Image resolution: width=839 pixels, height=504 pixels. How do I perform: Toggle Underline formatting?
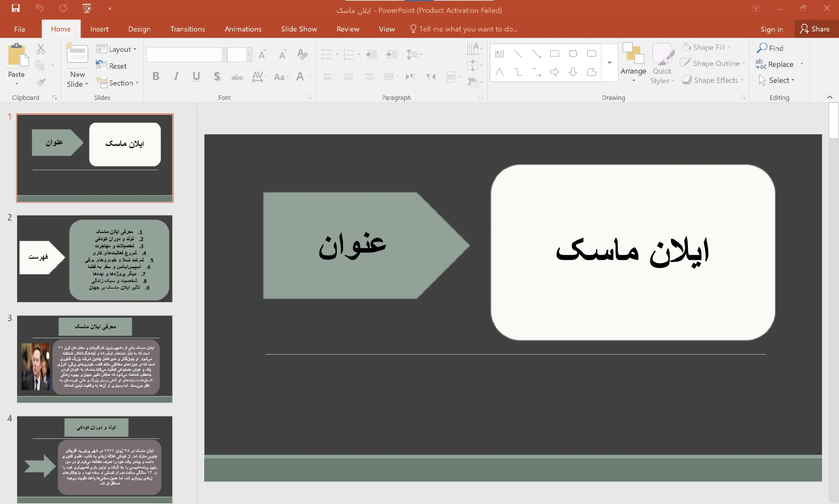pyautogui.click(x=196, y=76)
